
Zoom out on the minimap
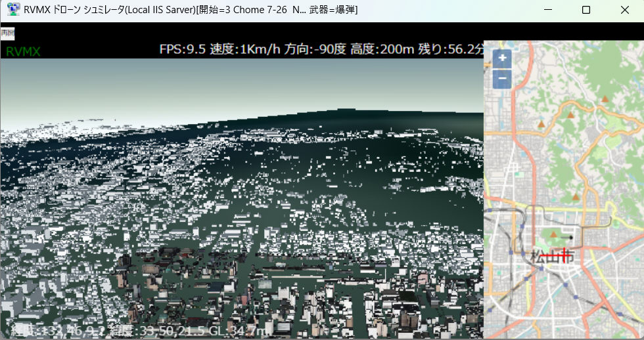point(502,79)
